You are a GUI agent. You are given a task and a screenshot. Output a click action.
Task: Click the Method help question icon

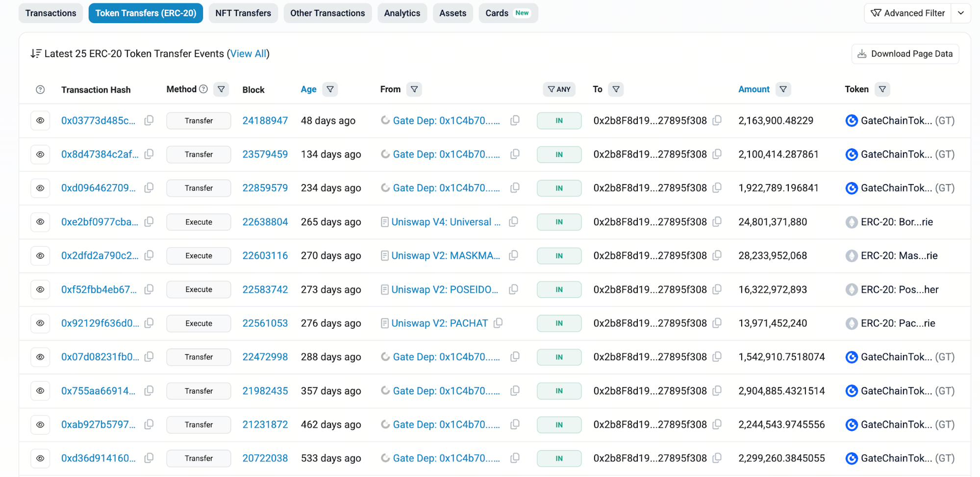coord(203,89)
